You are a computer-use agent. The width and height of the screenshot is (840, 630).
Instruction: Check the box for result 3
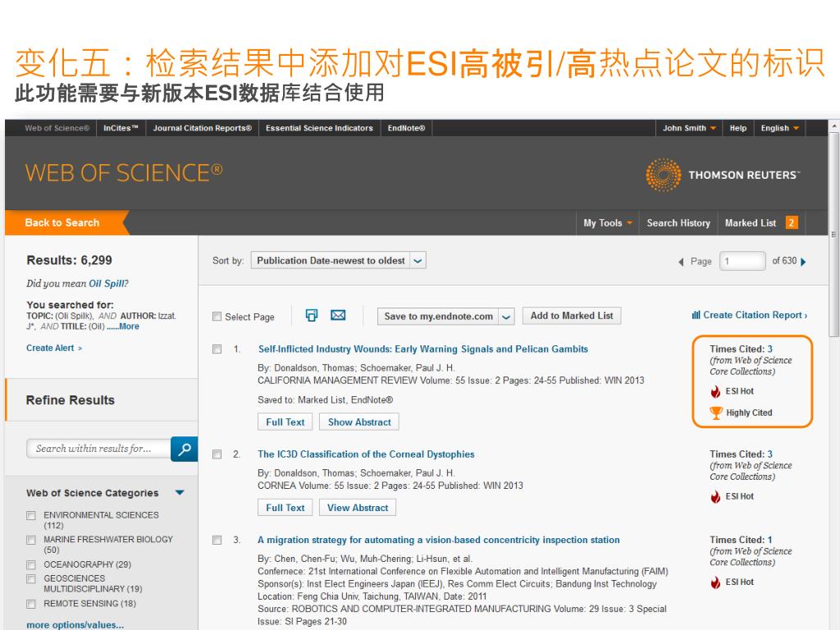click(217, 540)
